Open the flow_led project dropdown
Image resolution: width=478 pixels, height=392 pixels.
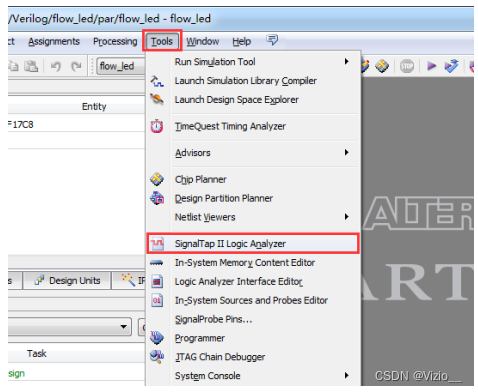tap(121, 66)
